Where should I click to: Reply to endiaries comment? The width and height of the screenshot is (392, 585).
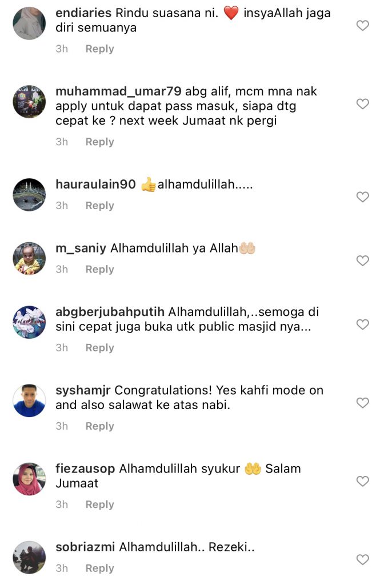(x=99, y=49)
